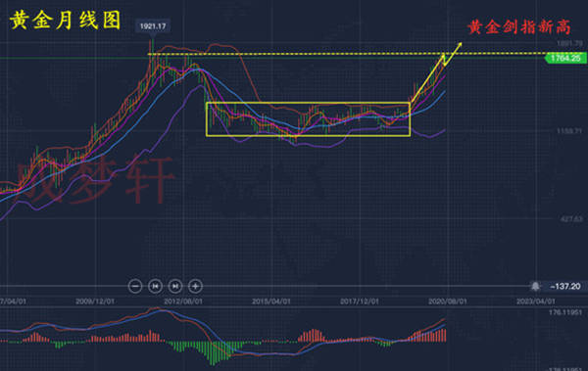The image size is (588, 371).
Task: Click the 2017/12/01 date axis label
Action: coord(360,301)
